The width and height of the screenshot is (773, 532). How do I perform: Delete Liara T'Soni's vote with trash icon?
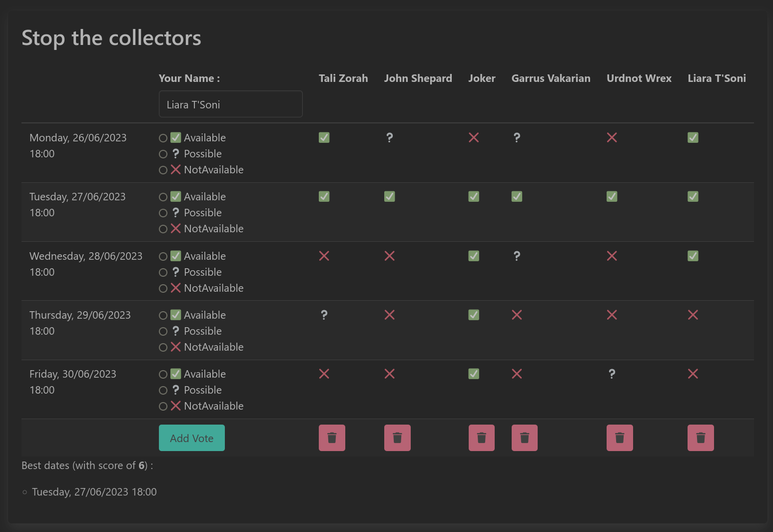click(701, 438)
